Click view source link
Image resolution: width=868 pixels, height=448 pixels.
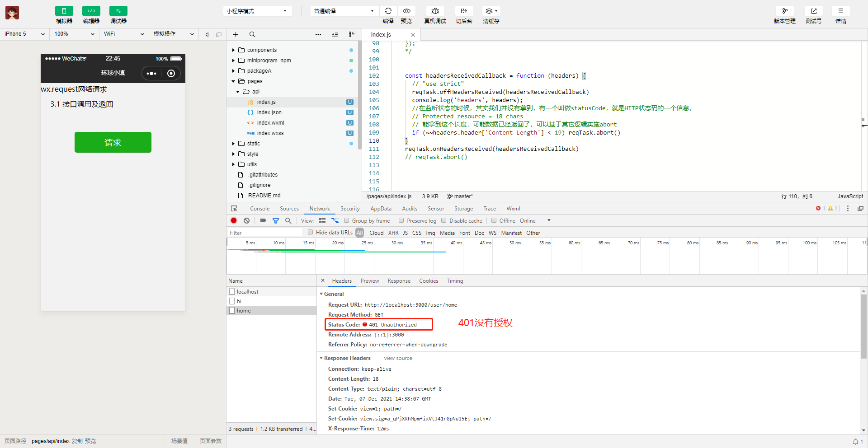[x=398, y=358]
